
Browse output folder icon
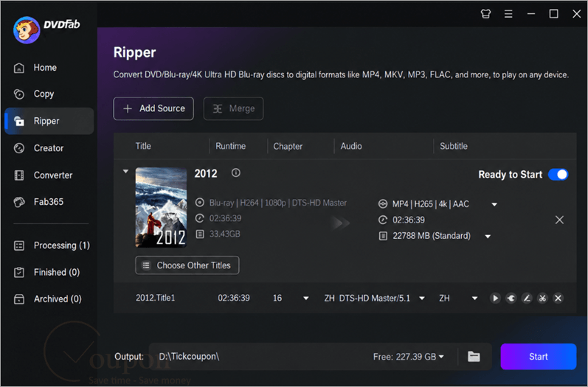(x=474, y=357)
